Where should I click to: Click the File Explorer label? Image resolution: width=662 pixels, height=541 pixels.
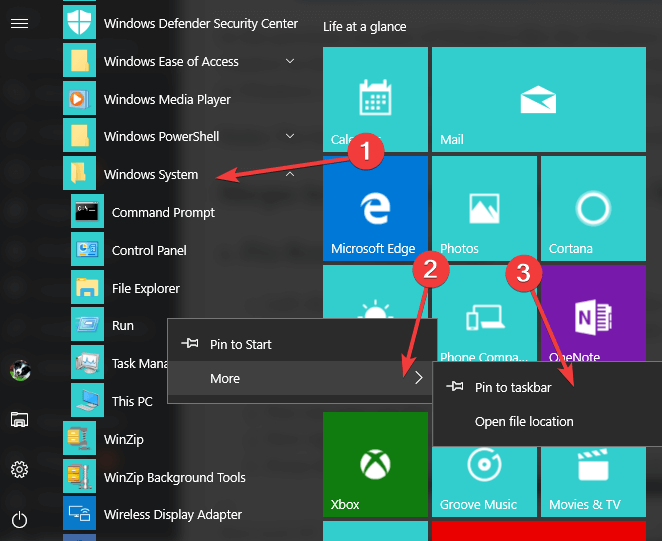(146, 288)
